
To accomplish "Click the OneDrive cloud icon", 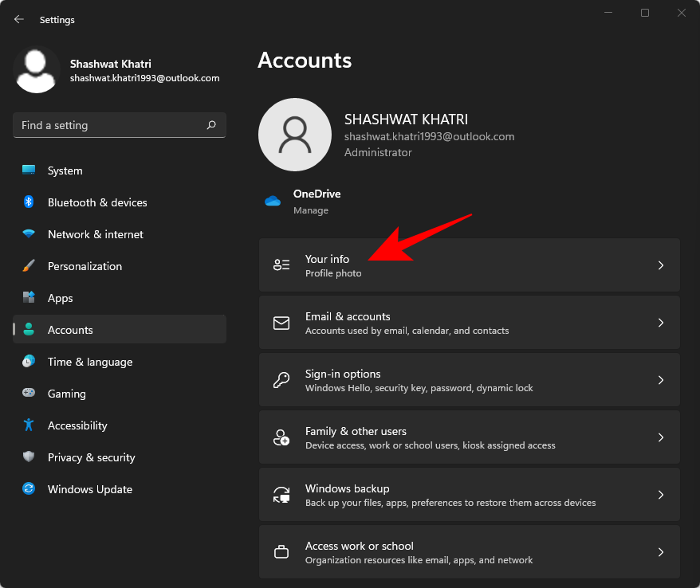I will [273, 201].
